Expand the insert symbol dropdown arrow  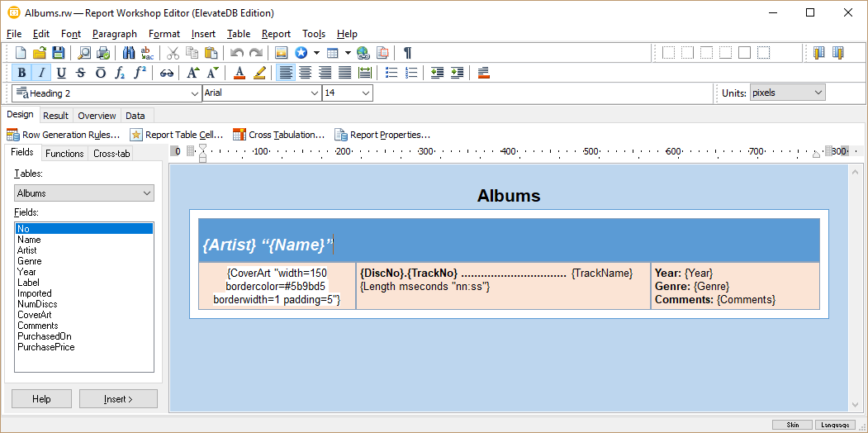(x=316, y=53)
